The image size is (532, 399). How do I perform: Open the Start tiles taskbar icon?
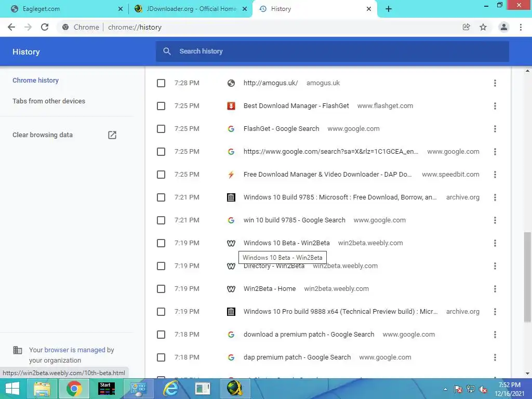[x=107, y=389]
